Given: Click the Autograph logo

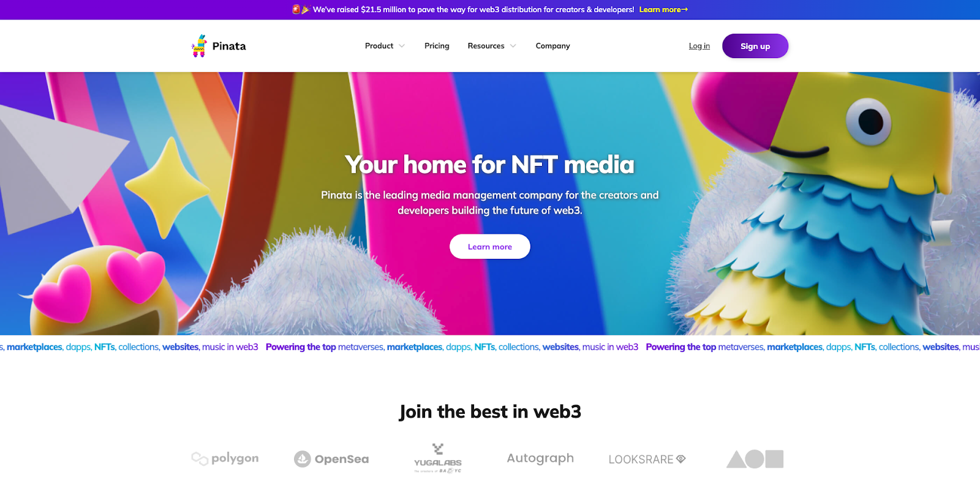Looking at the screenshot, I should coord(540,458).
